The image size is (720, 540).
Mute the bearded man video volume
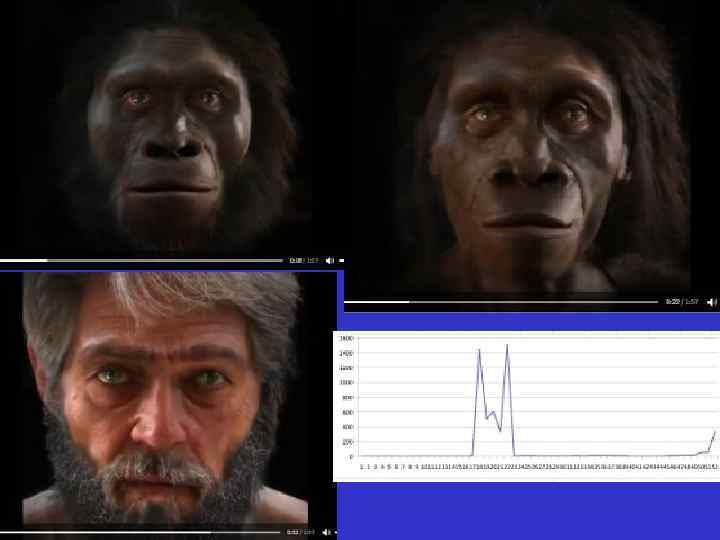click(326, 532)
